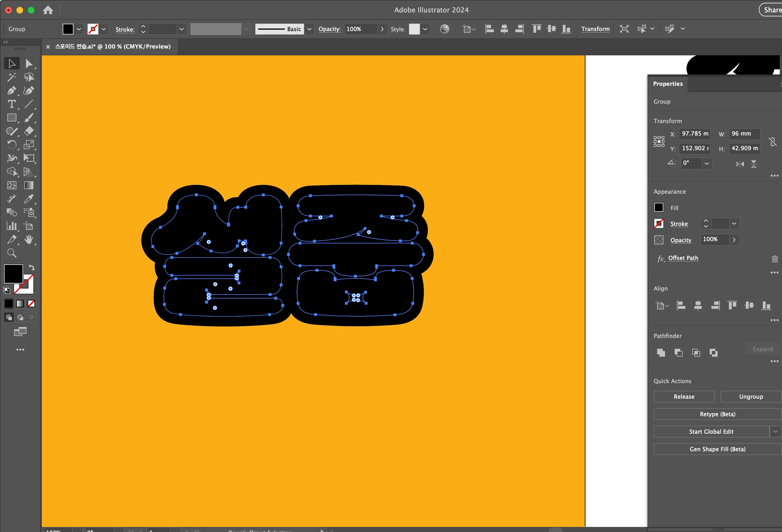The image size is (782, 532).
Task: Select the Type tool
Action: [11, 104]
